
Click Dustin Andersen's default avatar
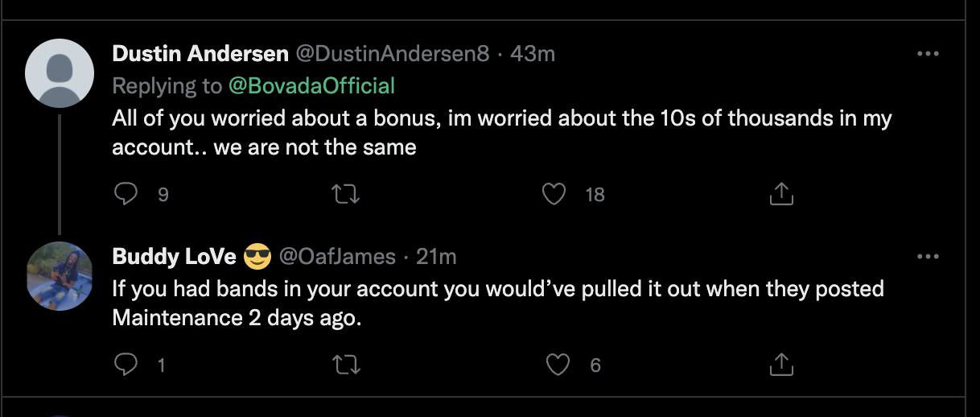[60, 73]
